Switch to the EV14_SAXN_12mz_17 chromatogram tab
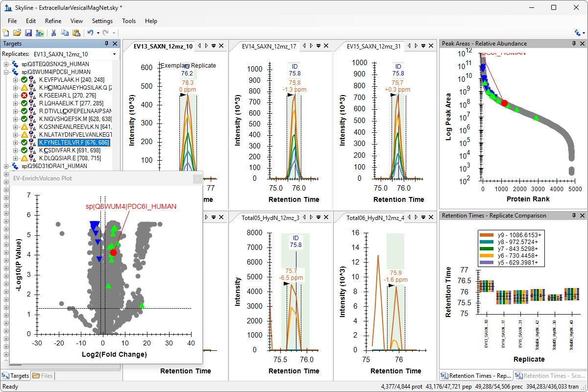 coord(269,47)
